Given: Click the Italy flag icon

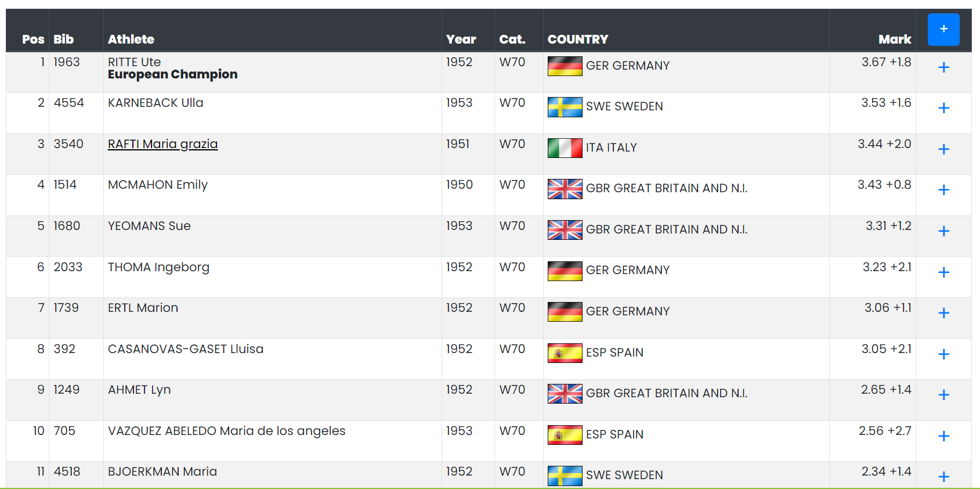Looking at the screenshot, I should (x=565, y=148).
